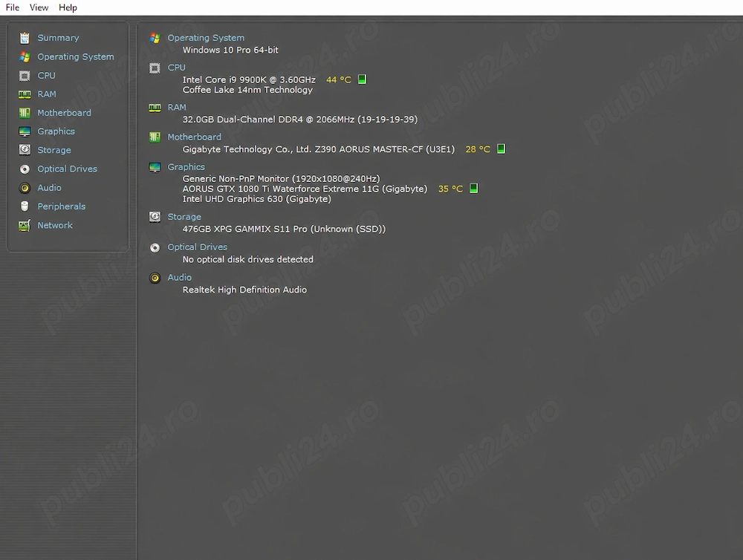The image size is (743, 560).
Task: Click the 476GB XPG GAMMIX S11 Pro line
Action: [x=284, y=229]
